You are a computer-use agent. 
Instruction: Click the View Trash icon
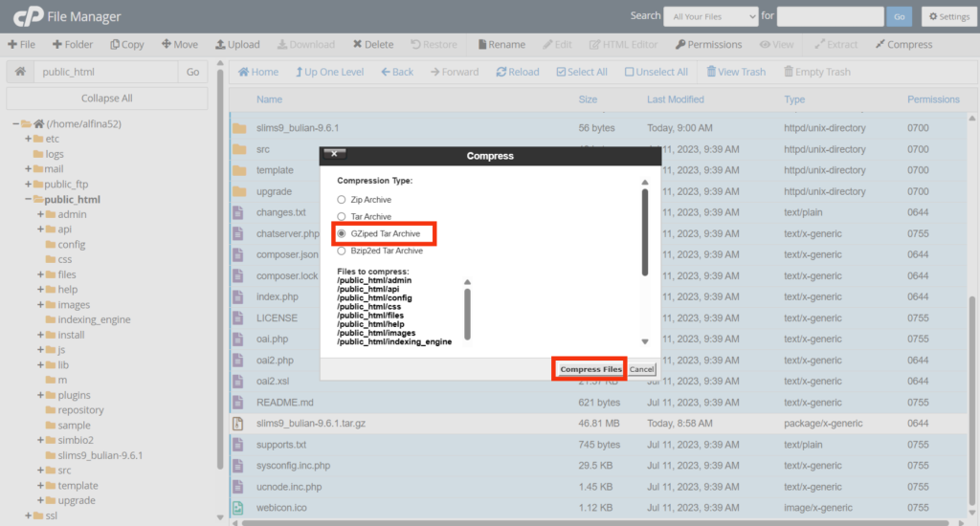tap(712, 72)
